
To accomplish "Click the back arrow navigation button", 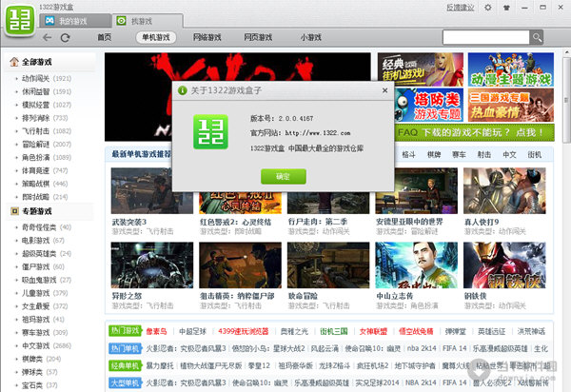I will (x=45, y=37).
